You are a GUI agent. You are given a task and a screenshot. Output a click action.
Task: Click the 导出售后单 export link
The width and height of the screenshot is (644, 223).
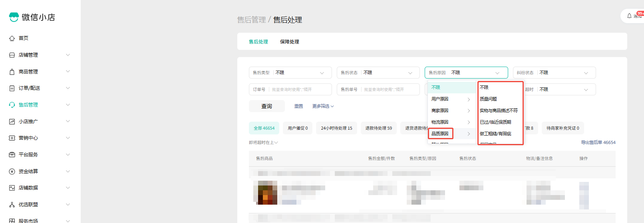[598, 142]
